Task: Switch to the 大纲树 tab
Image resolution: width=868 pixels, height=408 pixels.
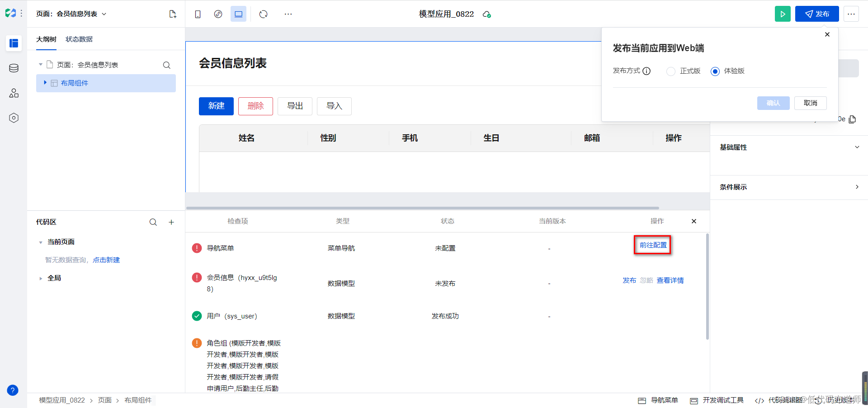Action: 46,39
